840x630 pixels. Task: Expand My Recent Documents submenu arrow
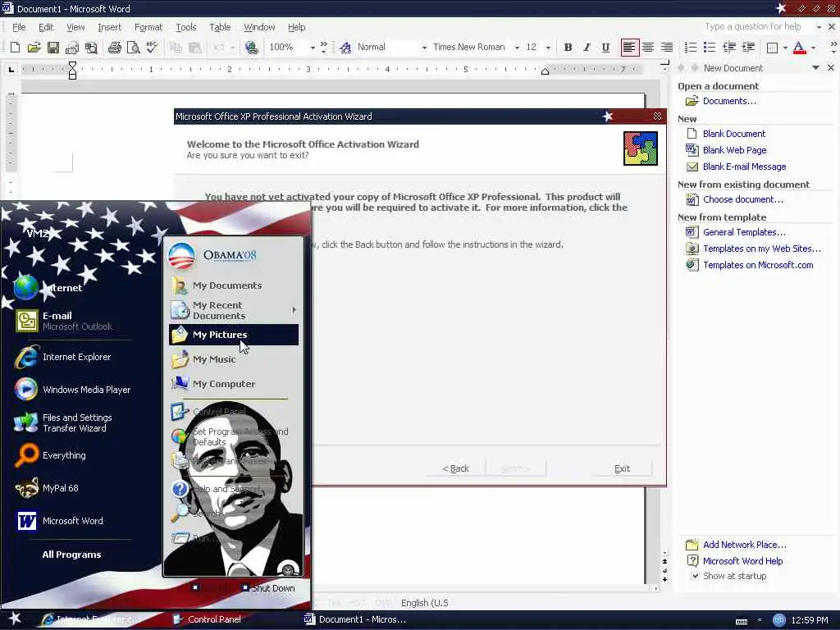click(294, 310)
